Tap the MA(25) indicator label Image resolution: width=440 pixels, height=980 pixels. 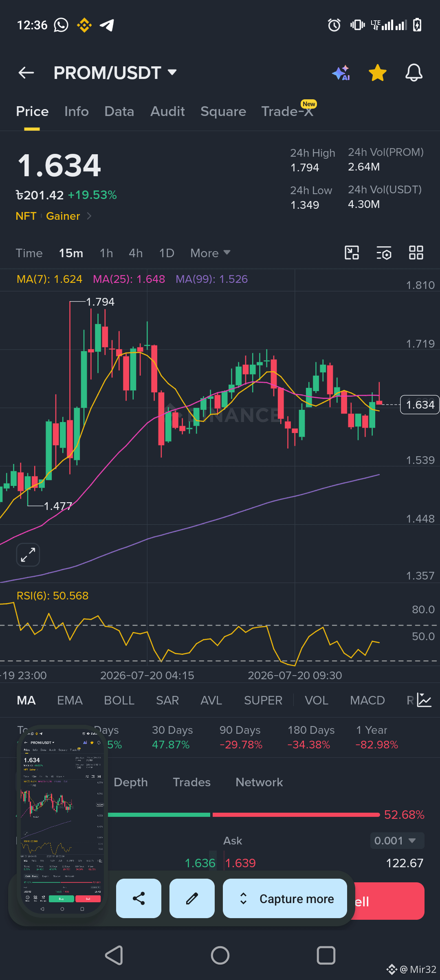(x=129, y=279)
